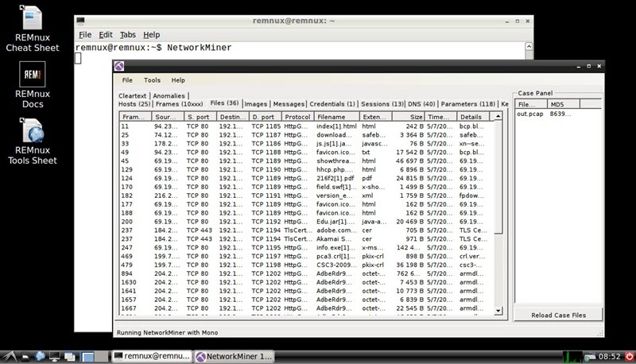
Task: Open terminal Tabs menu
Action: click(127, 35)
